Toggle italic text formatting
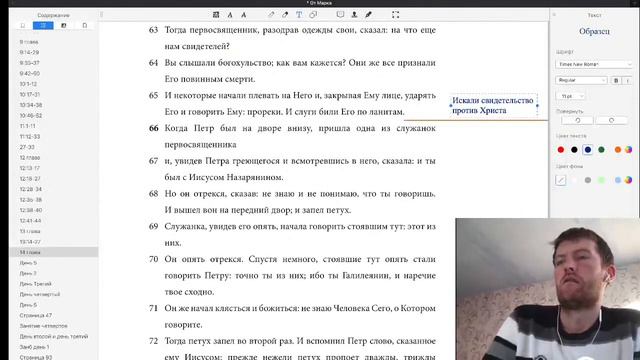Screen dimensions: 640x360 (x=628, y=80)
